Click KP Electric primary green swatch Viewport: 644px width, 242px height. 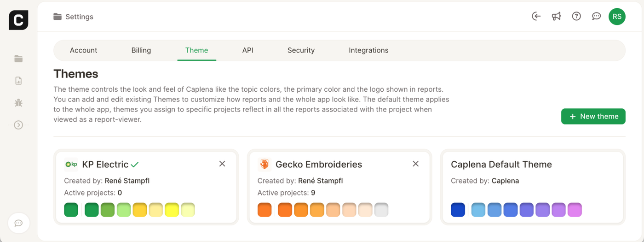pos(71,210)
